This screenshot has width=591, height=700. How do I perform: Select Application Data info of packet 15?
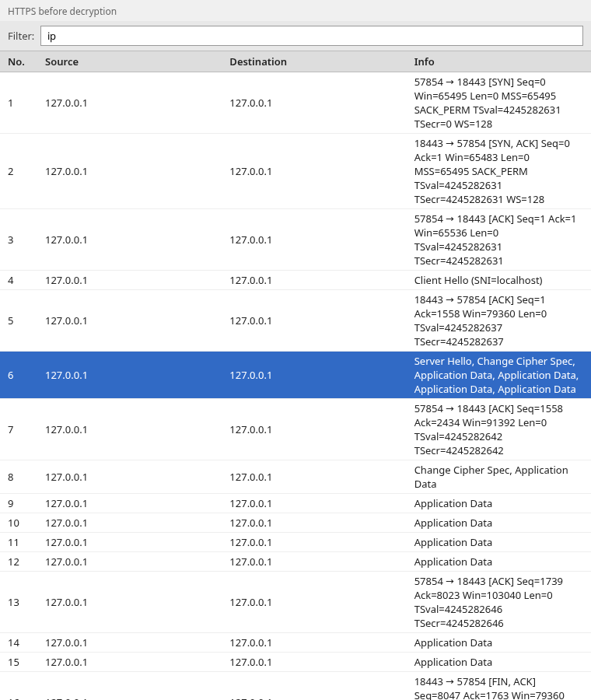(453, 663)
